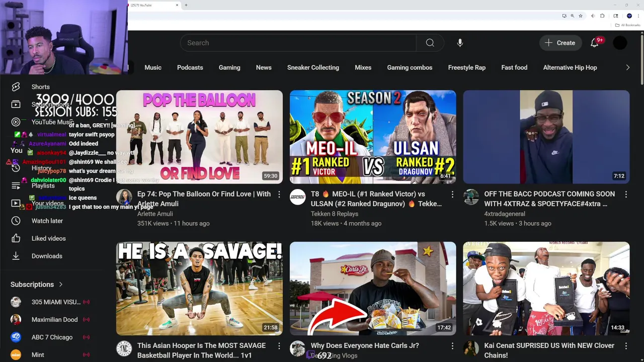Image resolution: width=644 pixels, height=362 pixels.
Task: Open the All Bookmarks folder
Action: pos(627,25)
